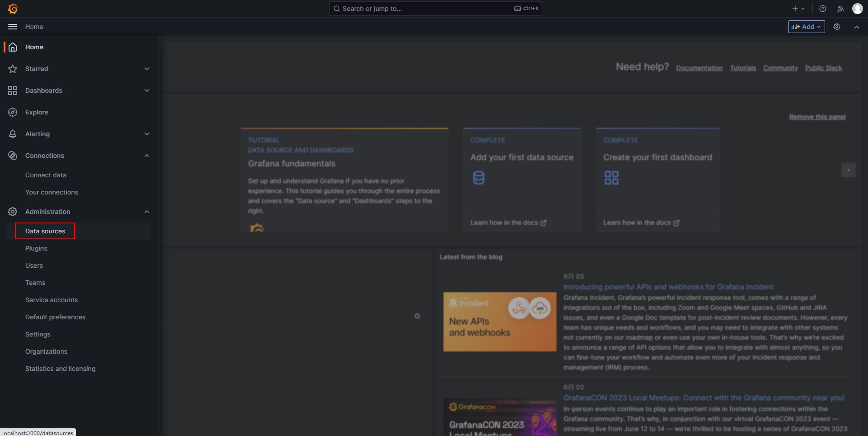Image resolution: width=868 pixels, height=436 pixels.
Task: Click the Connections plug icon
Action: [13, 156]
